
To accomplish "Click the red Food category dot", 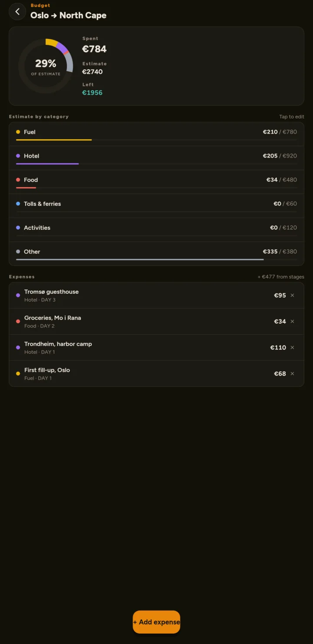I will (18, 180).
